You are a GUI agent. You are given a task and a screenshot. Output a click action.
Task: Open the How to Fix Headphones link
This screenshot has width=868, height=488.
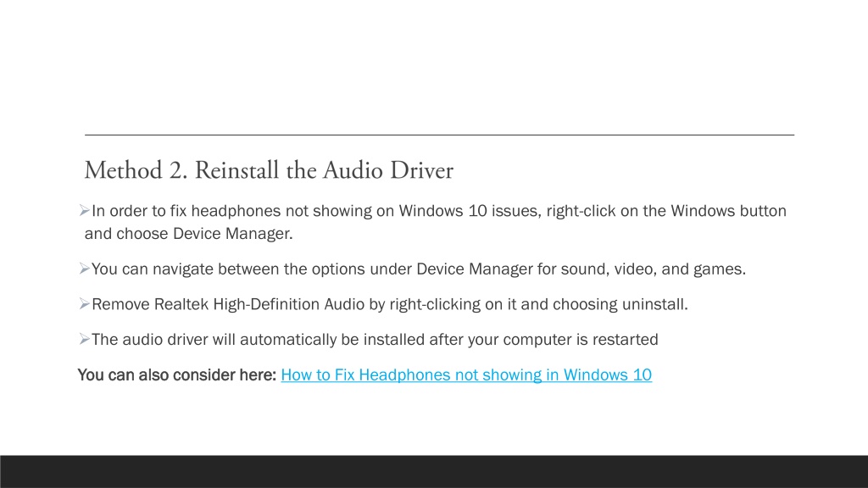coord(466,375)
